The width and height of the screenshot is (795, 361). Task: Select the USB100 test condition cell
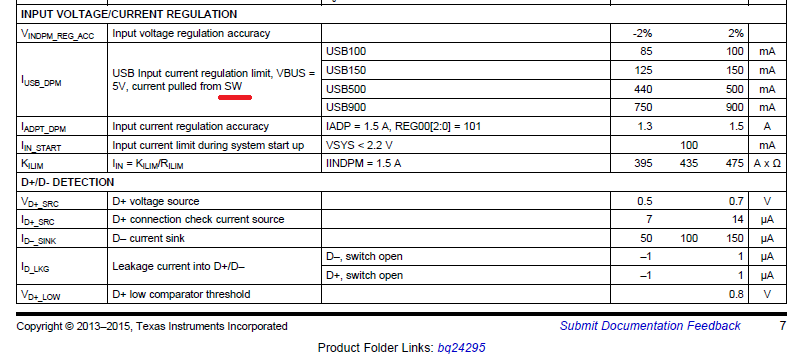coord(346,51)
